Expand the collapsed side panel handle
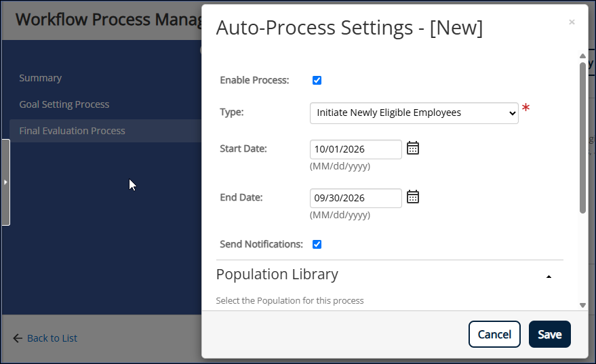596x364 pixels. point(5,182)
